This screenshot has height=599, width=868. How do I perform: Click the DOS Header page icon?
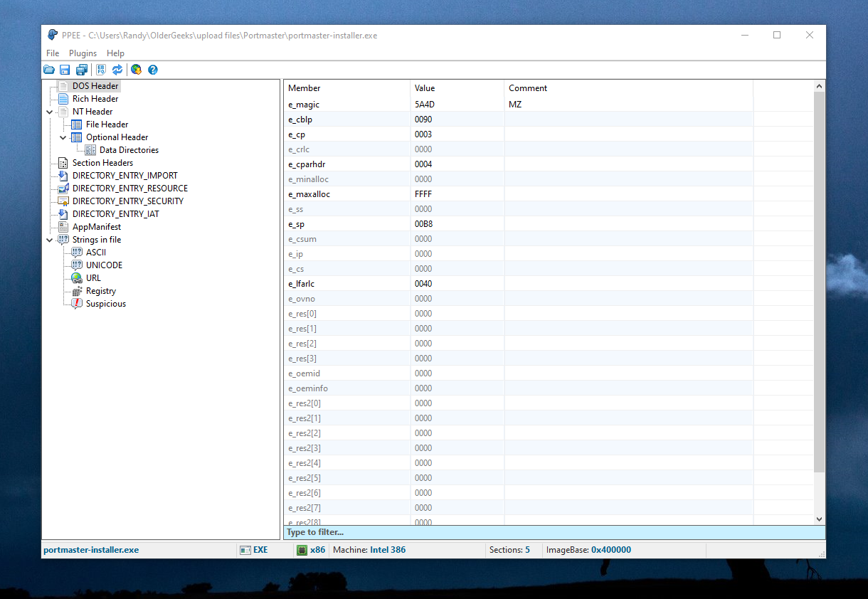(63, 86)
